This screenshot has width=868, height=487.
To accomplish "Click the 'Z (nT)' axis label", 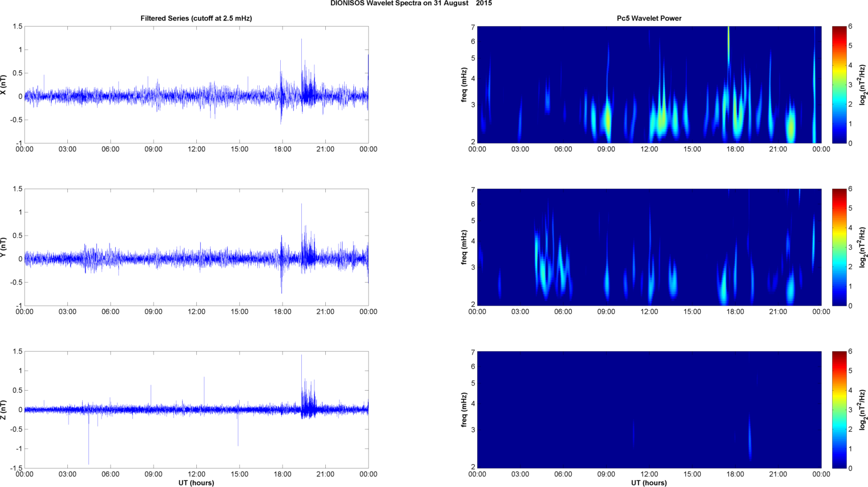I will click(x=3, y=409).
